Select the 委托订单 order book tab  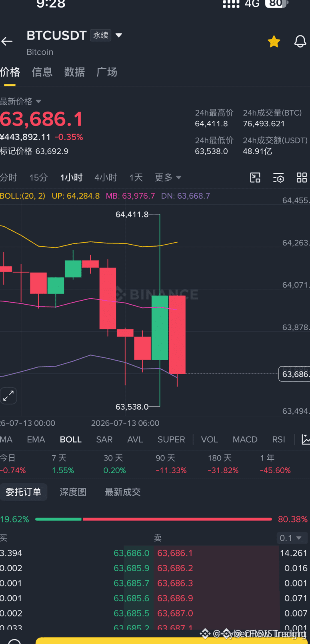pyautogui.click(x=23, y=492)
